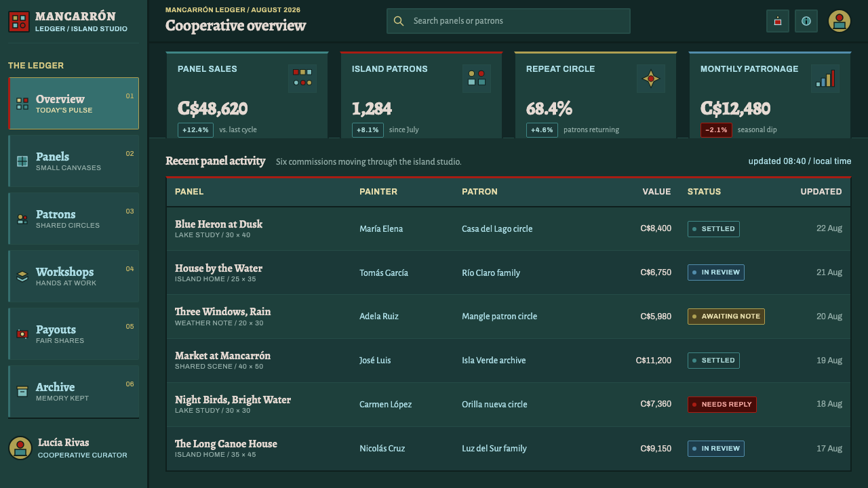
Task: Click the Mancarrón logo icon
Action: (19, 22)
